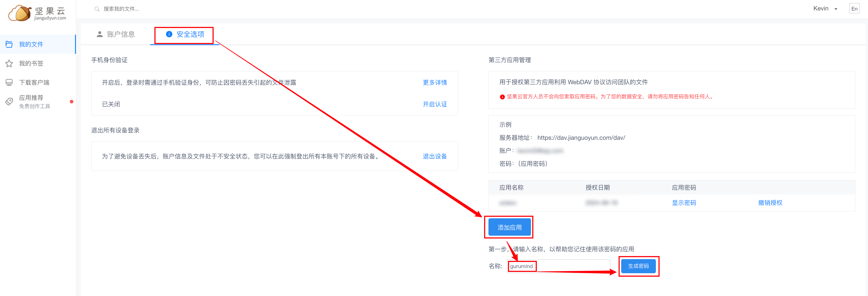868x296 pixels.
Task: Click the My Bookmarks star icon
Action: pyautogui.click(x=9, y=63)
